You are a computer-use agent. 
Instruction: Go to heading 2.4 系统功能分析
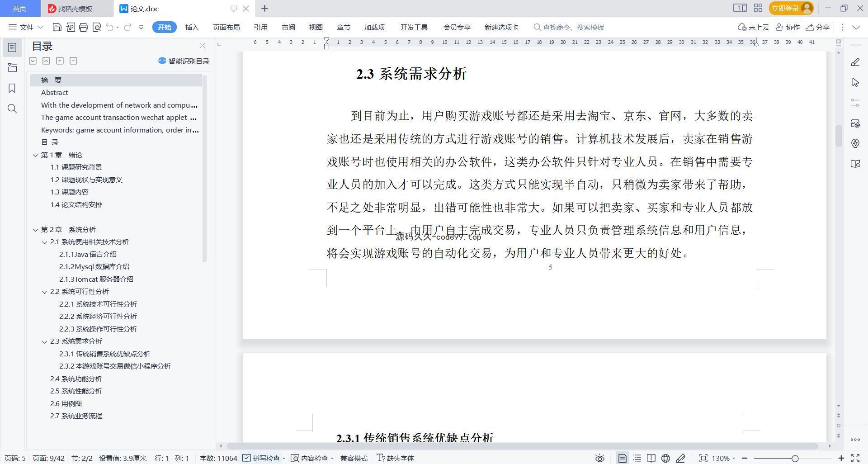(76, 379)
